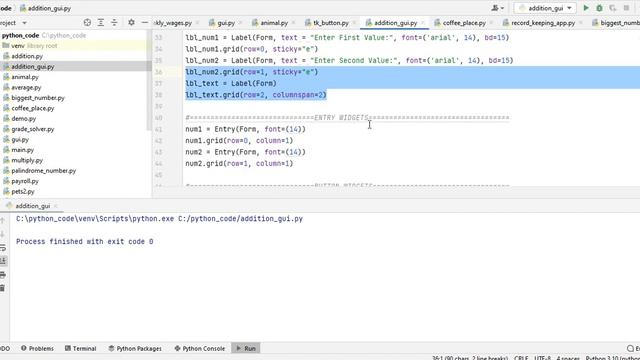The width and height of the screenshot is (640, 360).
Task: Open the Terminal tool window
Action: (x=80, y=349)
